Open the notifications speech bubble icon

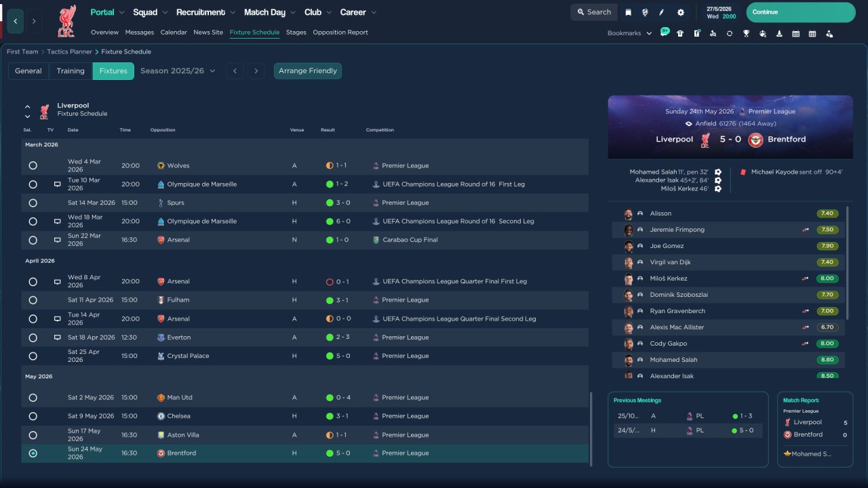pos(664,33)
